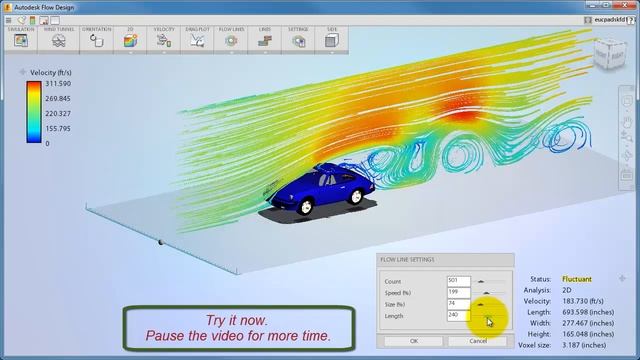The height and width of the screenshot is (360, 640).
Task: Expand the Flow Lines tool dropdown arrow
Action: [x=231, y=53]
